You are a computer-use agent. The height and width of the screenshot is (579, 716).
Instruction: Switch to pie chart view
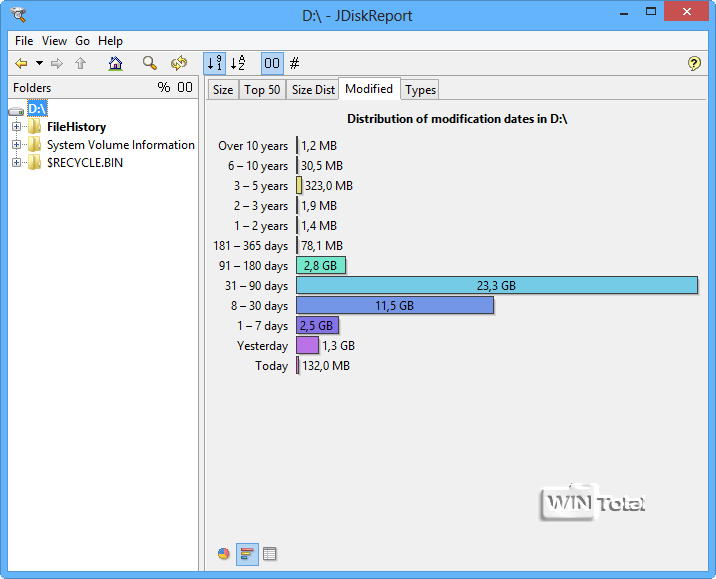[224, 554]
